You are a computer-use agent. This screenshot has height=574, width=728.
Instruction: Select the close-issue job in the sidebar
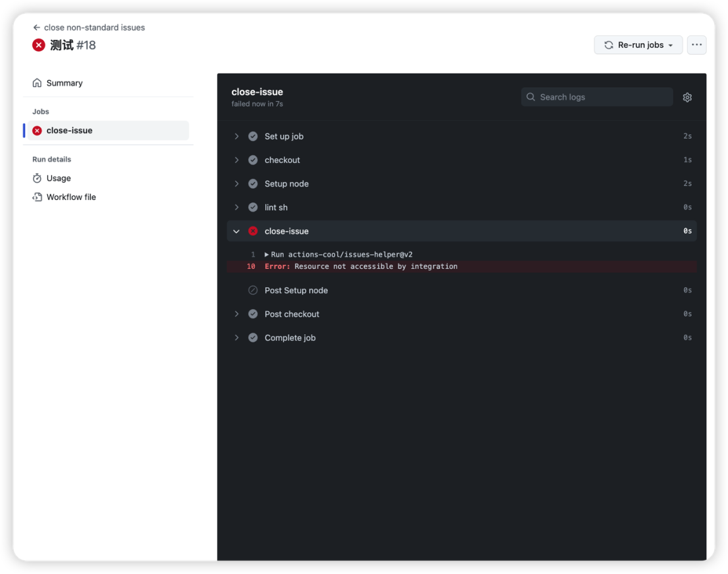[108, 131]
